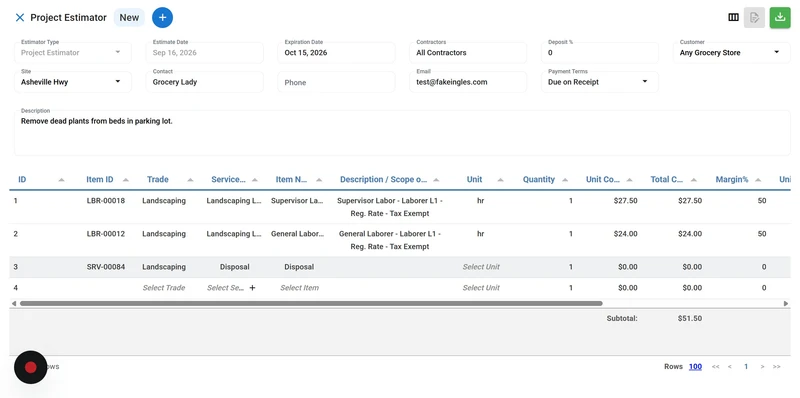Image resolution: width=800 pixels, height=398 pixels.
Task: Click the plus icon beside Select Se... in row 4
Action: click(252, 288)
